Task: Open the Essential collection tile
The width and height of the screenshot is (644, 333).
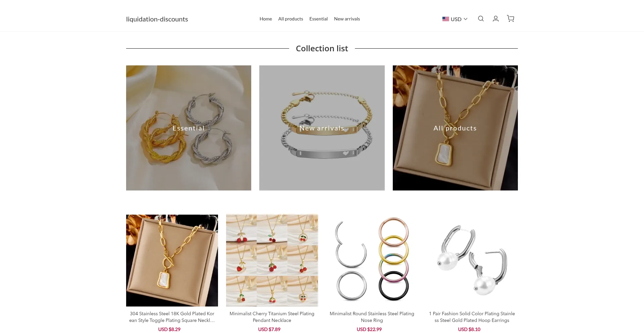Action: pos(189,128)
